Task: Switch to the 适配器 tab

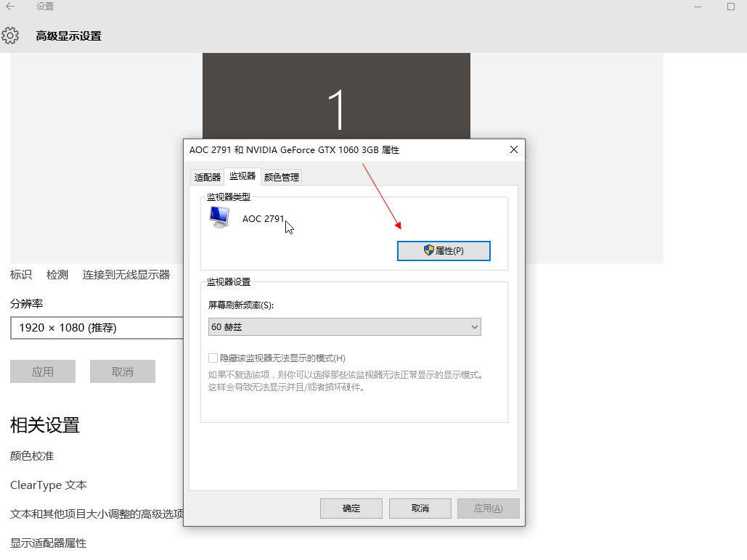Action: [x=207, y=177]
